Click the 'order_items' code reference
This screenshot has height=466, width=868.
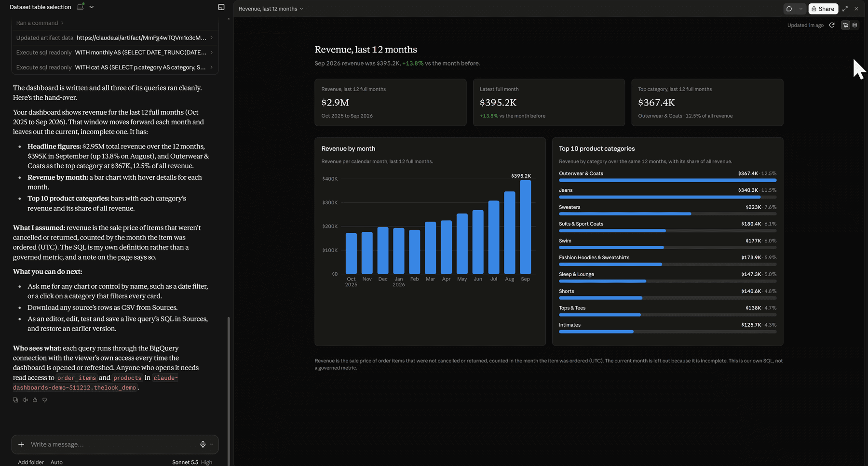[77, 378]
